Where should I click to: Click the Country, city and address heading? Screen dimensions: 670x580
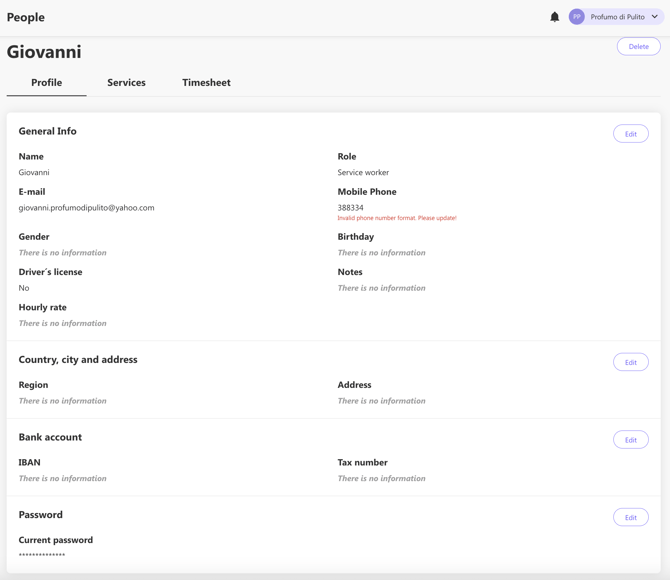78,359
